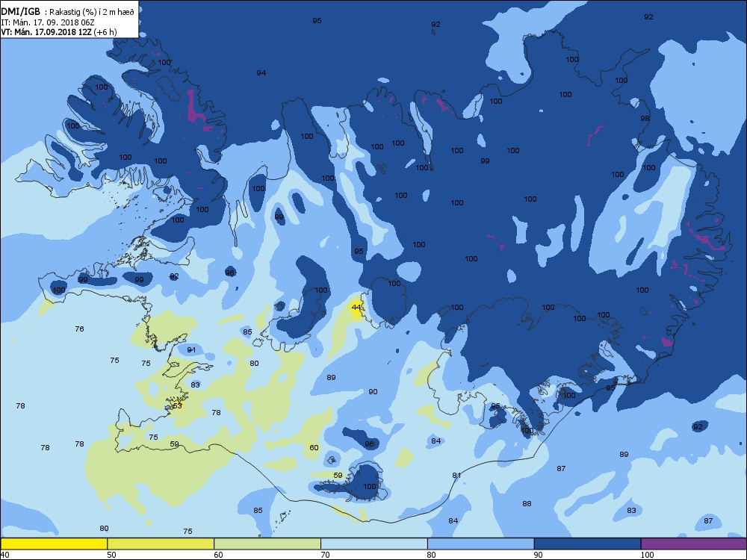The image size is (747, 560).
Task: Click the dark blue 90–100 legend swatch
Action: 587,544
